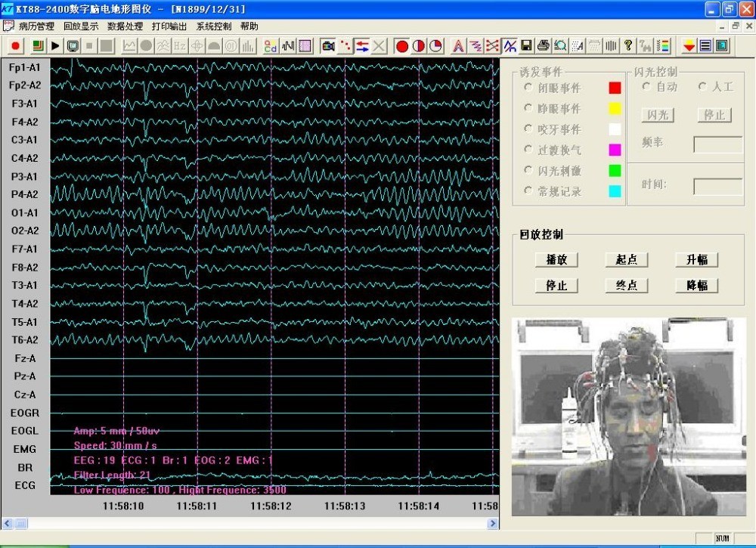
Task: Click the 升幅 amplitude increase button
Action: pos(696,260)
